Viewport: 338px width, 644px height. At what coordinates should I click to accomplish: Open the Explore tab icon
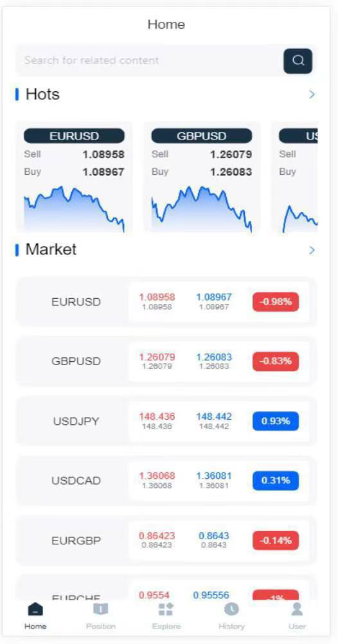(166, 609)
